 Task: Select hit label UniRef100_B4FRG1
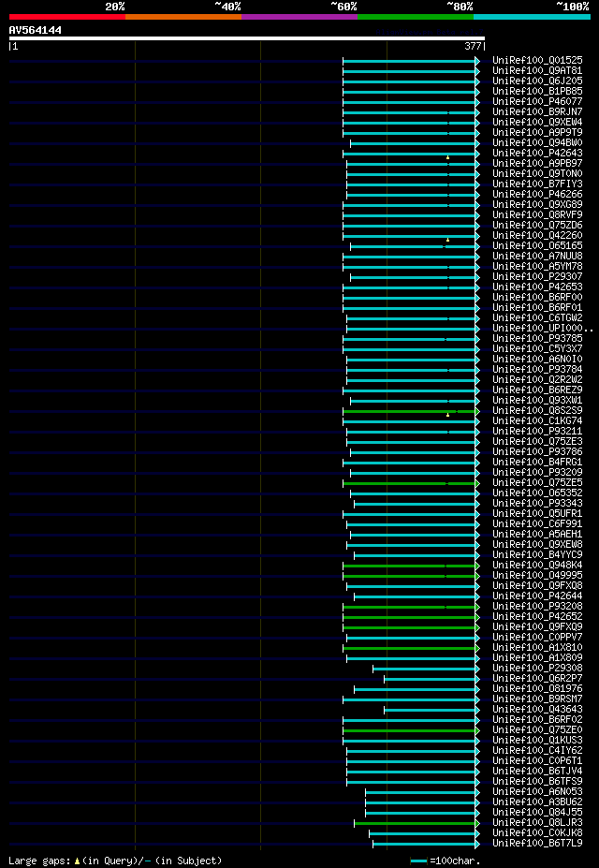pyautogui.click(x=537, y=462)
